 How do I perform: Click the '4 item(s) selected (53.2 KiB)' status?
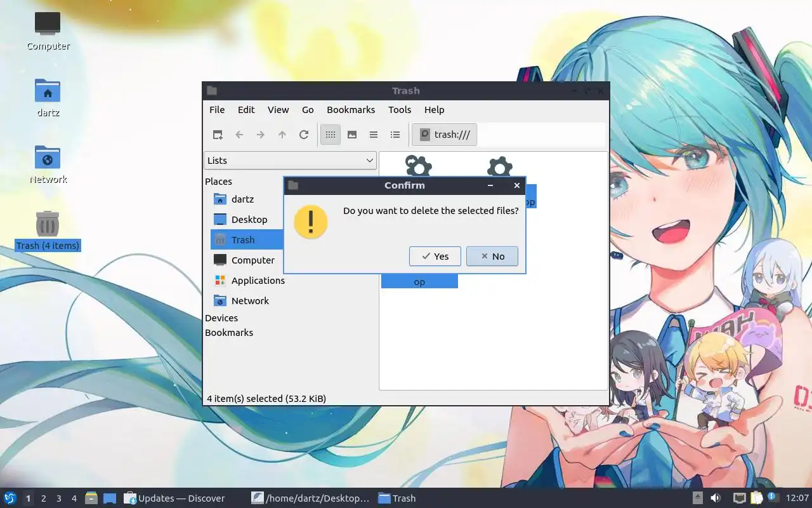click(266, 399)
